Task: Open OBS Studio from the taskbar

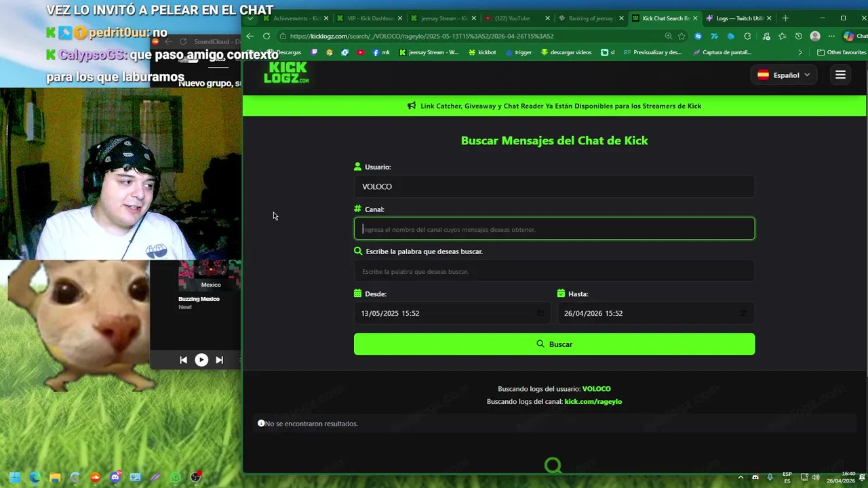Action: pyautogui.click(x=196, y=477)
